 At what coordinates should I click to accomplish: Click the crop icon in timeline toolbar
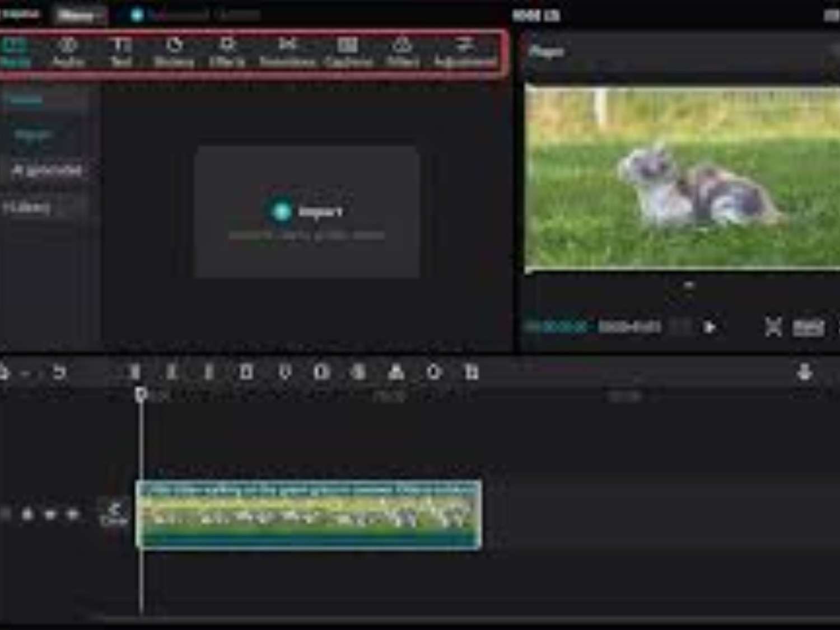(472, 372)
